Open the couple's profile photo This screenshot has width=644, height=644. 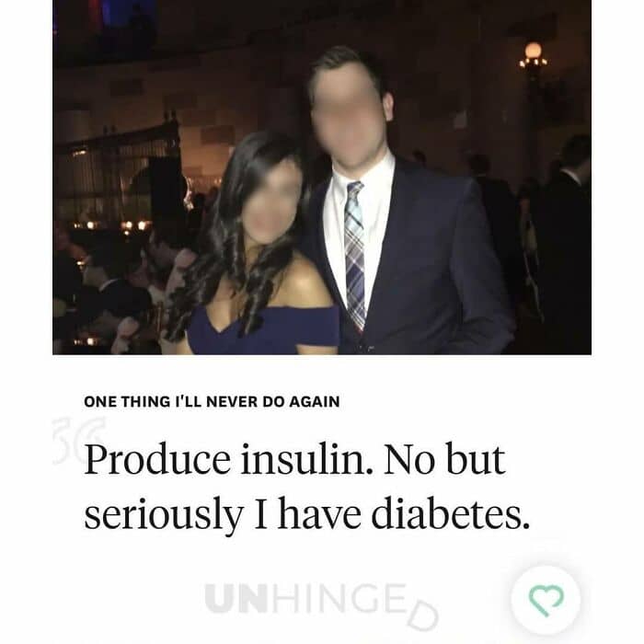(x=322, y=177)
